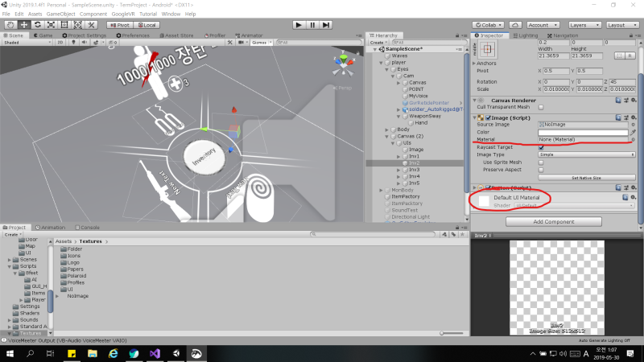
Task: Open the GameObject menu
Action: pyautogui.click(x=61, y=14)
